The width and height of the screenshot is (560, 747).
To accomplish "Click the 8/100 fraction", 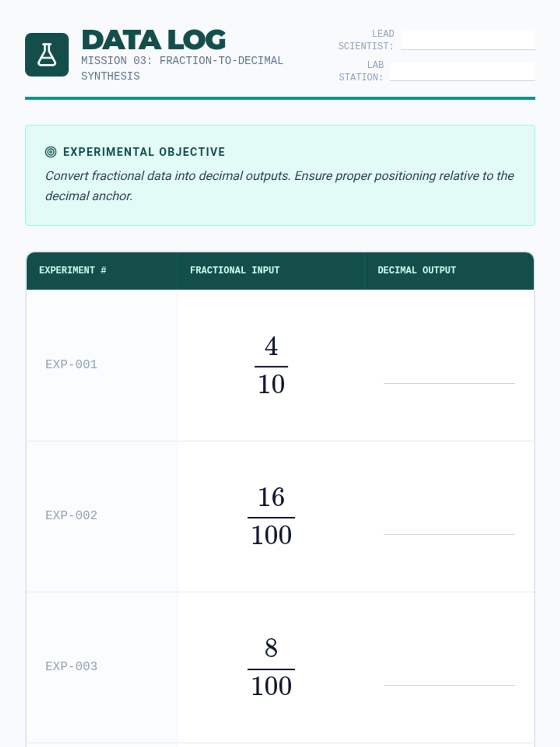I will (271, 668).
